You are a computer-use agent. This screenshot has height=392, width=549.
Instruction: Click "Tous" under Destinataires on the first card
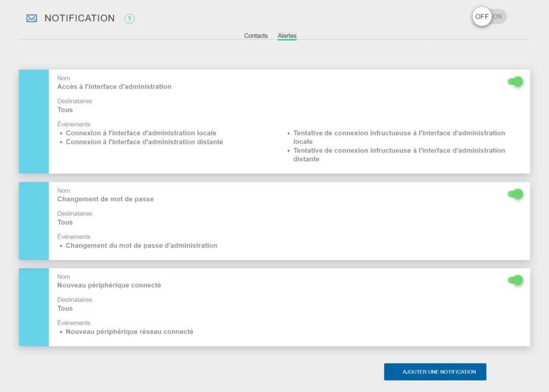coord(65,109)
